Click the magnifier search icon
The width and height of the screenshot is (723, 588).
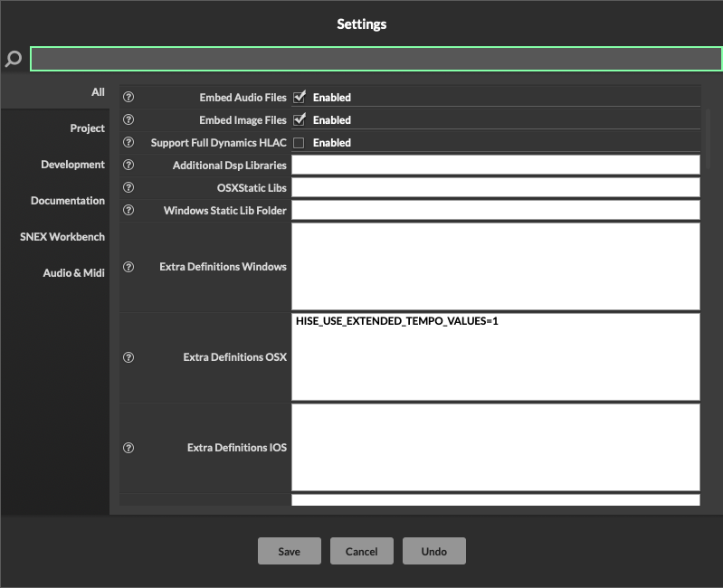pyautogui.click(x=14, y=59)
